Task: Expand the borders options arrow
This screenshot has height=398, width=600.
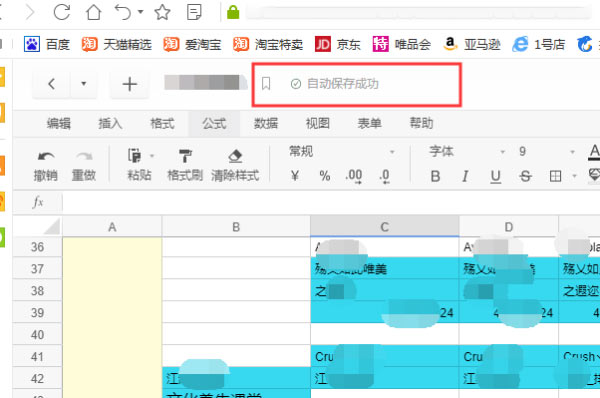Action: (574, 176)
